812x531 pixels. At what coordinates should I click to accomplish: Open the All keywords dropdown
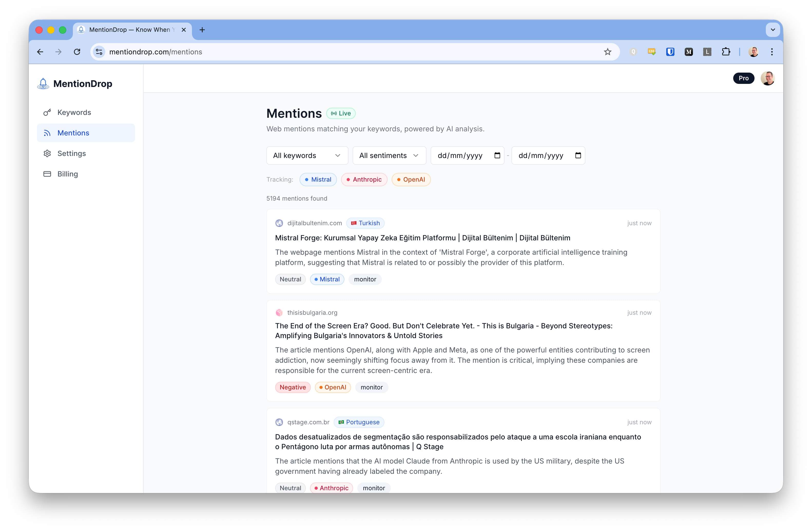[x=307, y=155]
